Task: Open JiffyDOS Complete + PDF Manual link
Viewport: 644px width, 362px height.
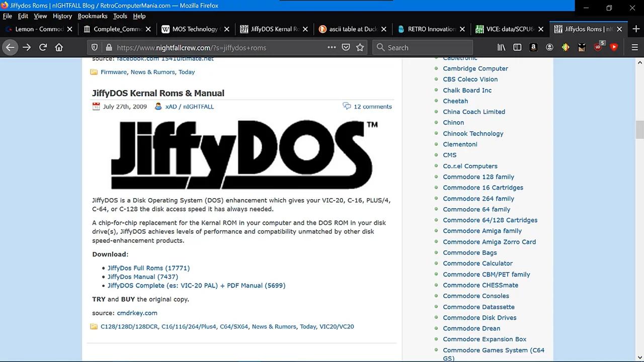Action: click(x=196, y=285)
